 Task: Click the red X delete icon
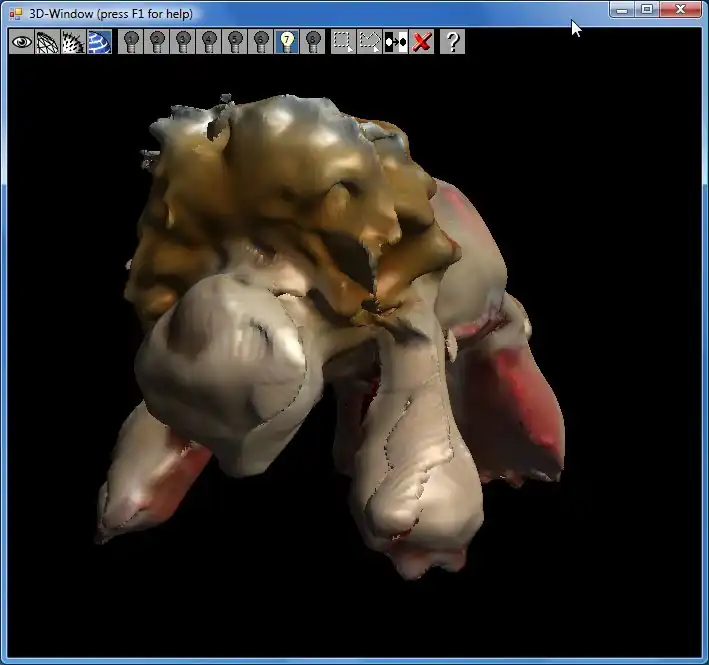422,41
